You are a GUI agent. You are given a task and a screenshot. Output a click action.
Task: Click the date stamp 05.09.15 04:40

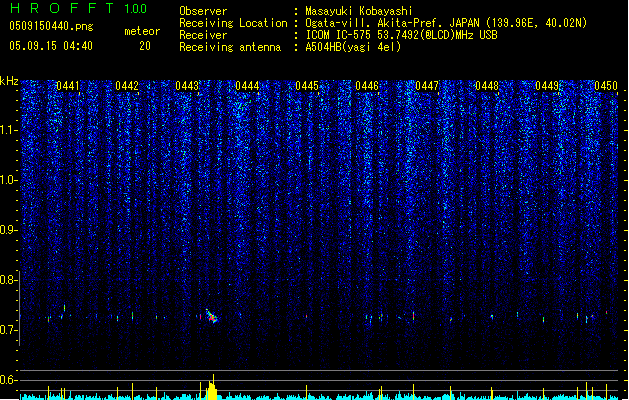point(51,46)
